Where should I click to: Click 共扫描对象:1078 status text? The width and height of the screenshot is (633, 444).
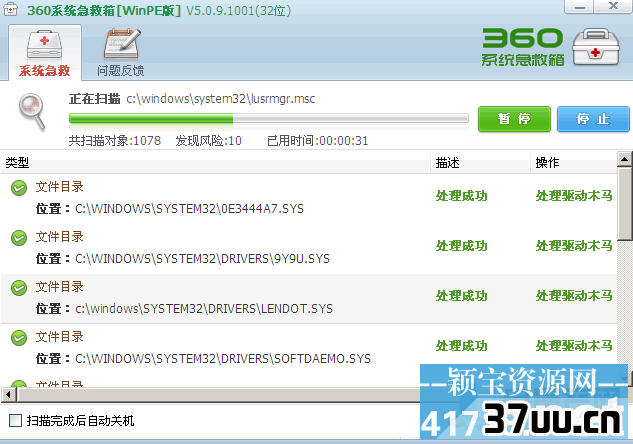pos(115,141)
